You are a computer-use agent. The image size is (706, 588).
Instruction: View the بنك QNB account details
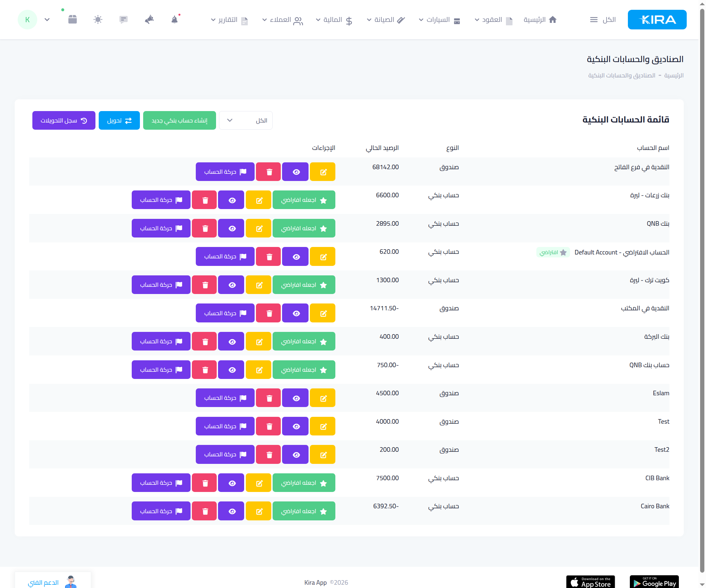point(231,228)
